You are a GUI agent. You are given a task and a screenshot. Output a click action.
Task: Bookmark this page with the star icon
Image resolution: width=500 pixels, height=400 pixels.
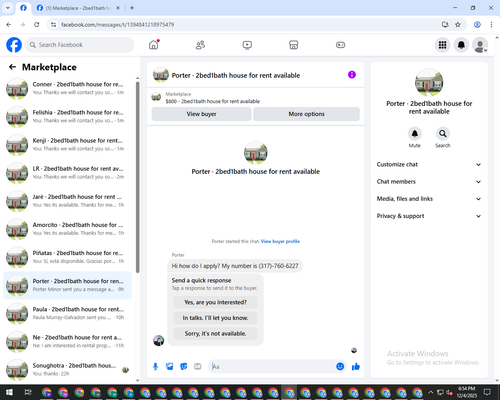(458, 25)
